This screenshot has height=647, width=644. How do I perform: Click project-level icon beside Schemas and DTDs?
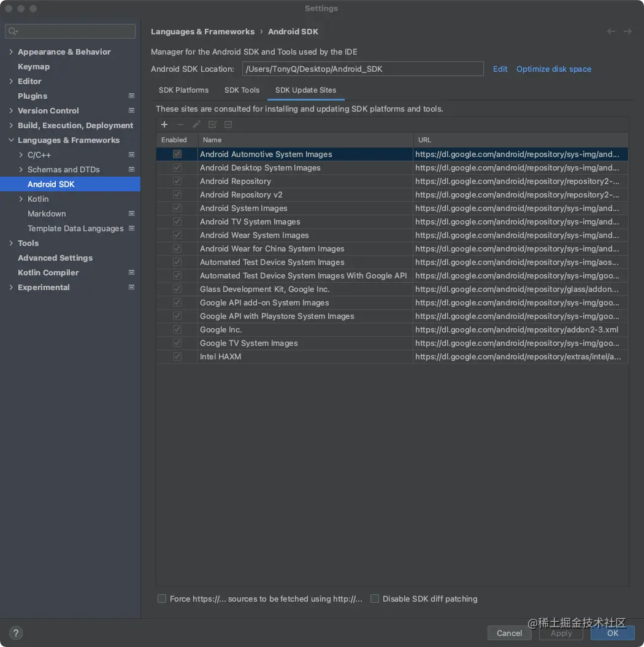coord(132,170)
